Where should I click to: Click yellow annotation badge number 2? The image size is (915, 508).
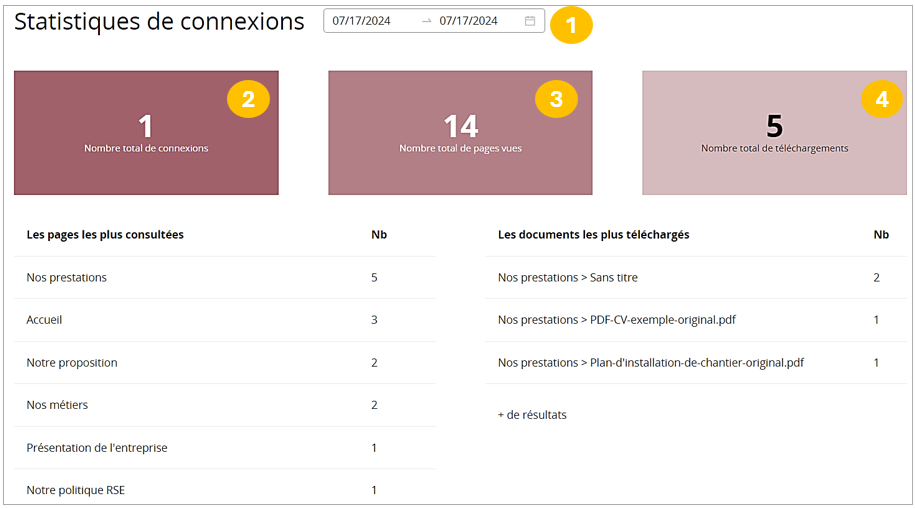point(248,99)
